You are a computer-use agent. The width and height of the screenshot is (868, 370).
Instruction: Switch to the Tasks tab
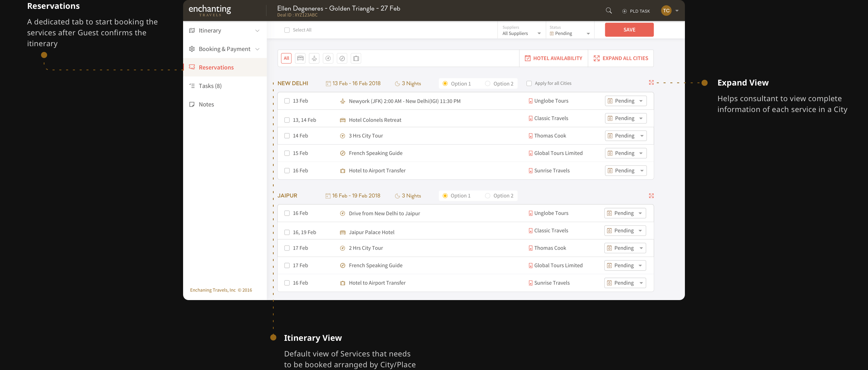pos(209,86)
